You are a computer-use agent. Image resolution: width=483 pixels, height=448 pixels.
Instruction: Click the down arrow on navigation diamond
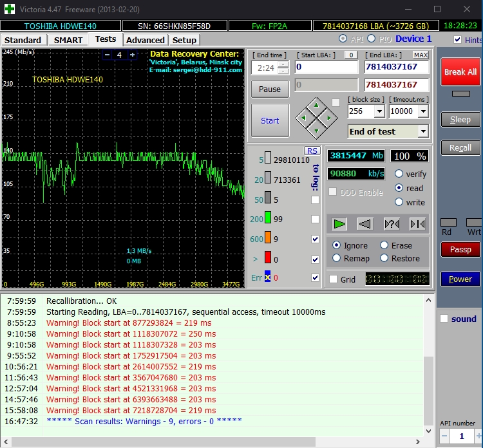(x=316, y=131)
